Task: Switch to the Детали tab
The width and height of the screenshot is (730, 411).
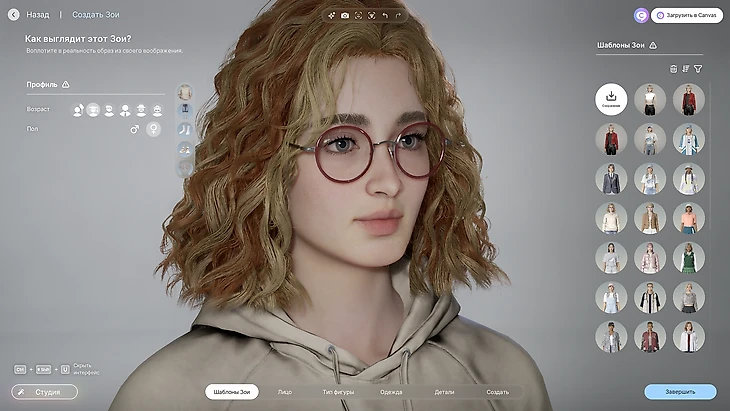Action: 444,392
